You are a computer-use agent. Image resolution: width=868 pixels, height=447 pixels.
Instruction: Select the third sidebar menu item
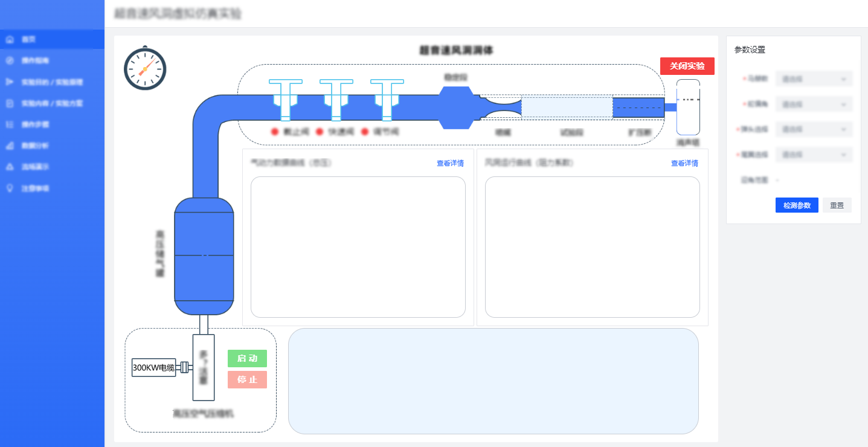click(52, 82)
